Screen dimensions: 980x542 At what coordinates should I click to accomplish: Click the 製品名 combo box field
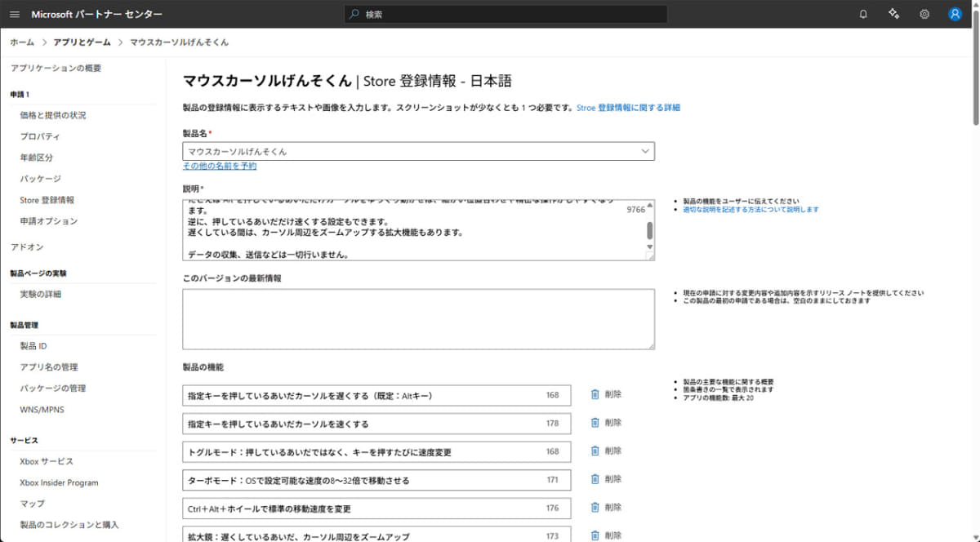coord(418,151)
